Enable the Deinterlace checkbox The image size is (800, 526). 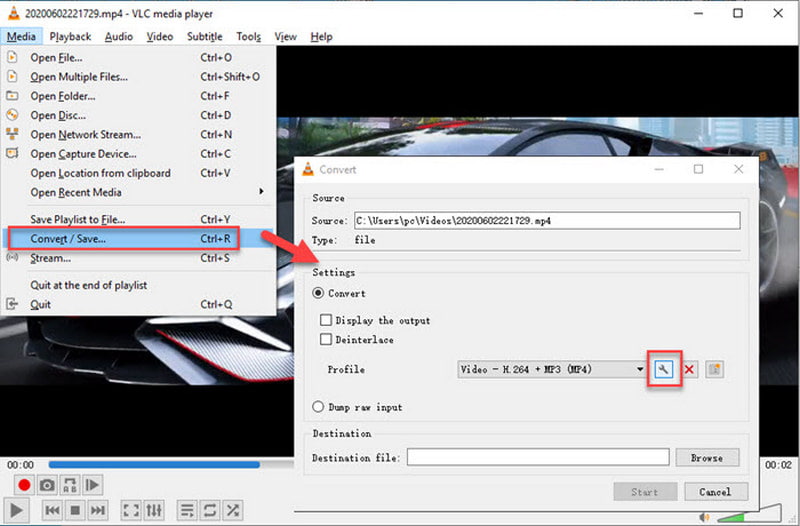[x=326, y=339]
